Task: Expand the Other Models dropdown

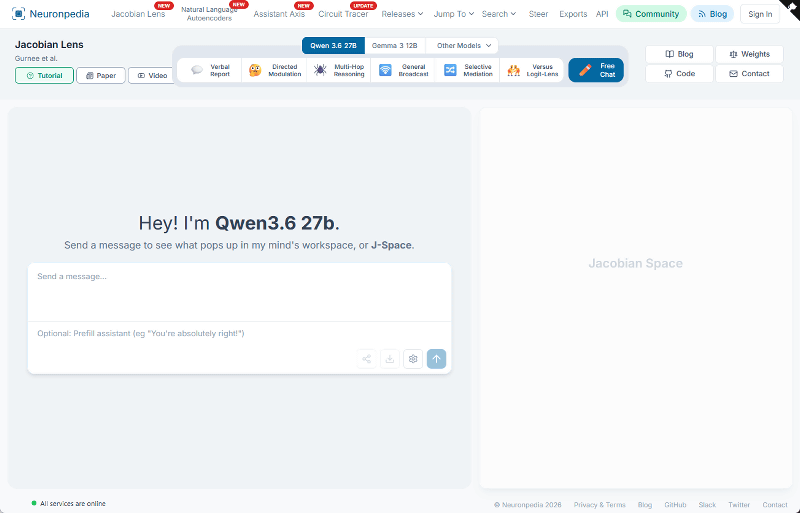Action: pyautogui.click(x=463, y=45)
